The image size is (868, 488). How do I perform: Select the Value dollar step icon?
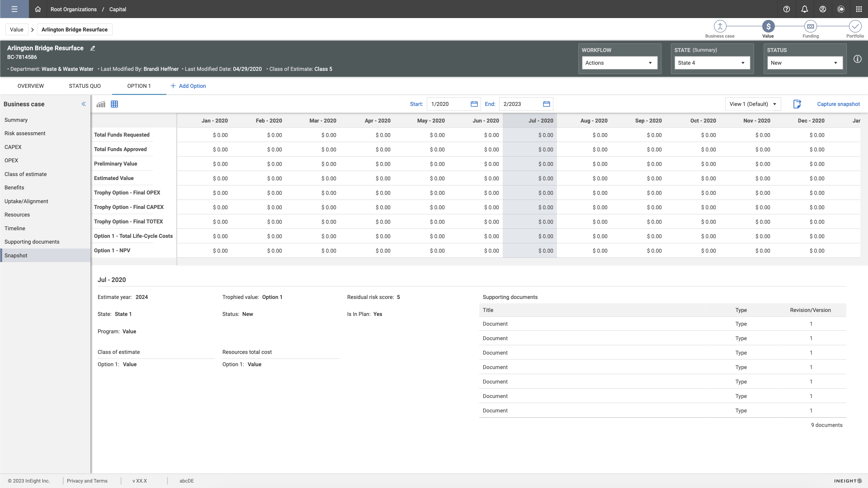pos(768,26)
